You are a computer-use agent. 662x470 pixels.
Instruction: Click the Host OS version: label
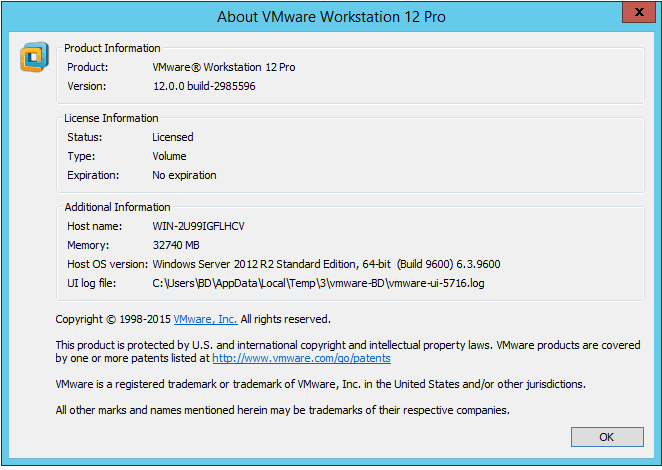tap(108, 264)
